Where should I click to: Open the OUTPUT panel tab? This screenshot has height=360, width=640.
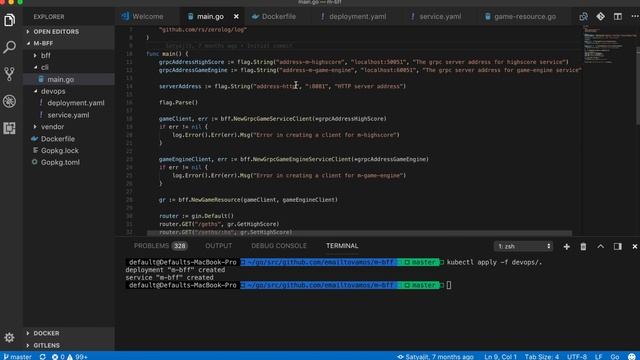(218, 246)
